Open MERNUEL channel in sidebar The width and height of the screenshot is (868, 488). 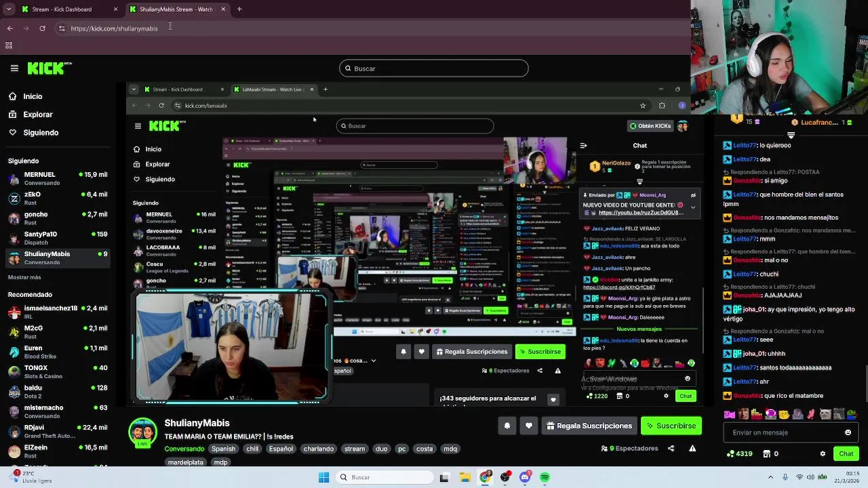pos(58,178)
